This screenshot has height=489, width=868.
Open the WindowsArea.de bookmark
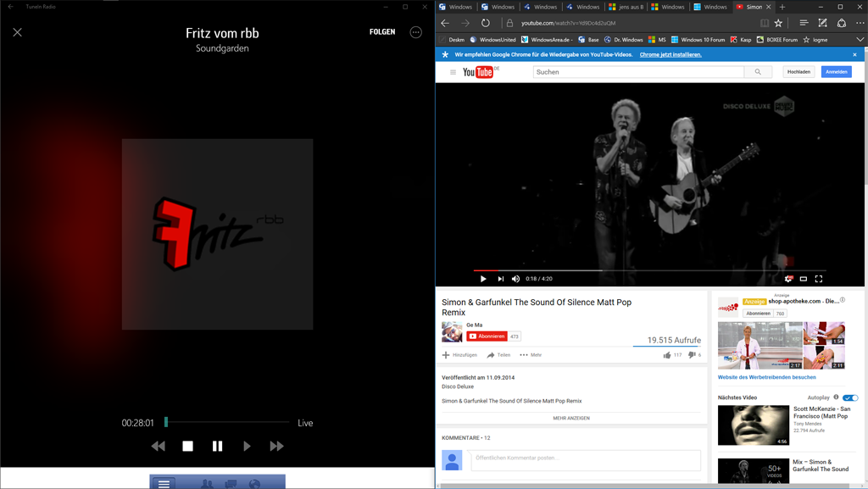(547, 40)
